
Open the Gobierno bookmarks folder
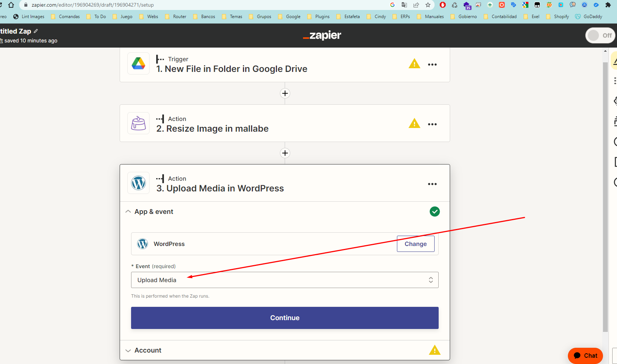463,17
